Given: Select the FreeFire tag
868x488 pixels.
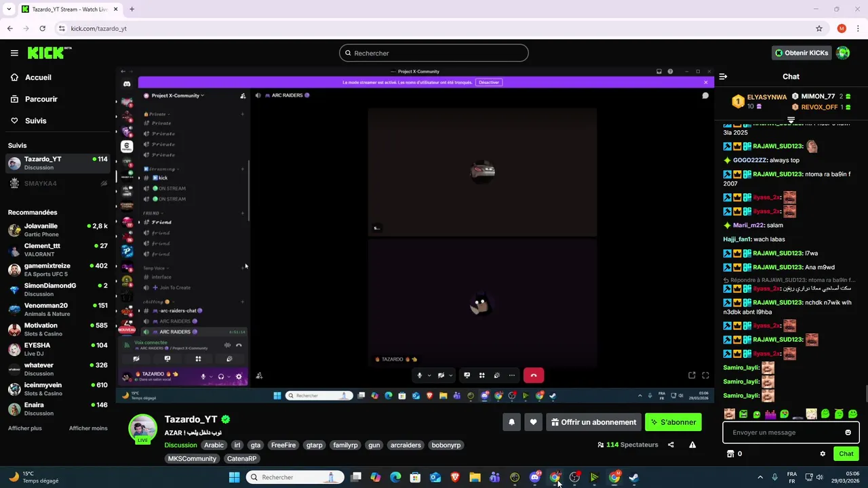Looking at the screenshot, I should point(283,445).
